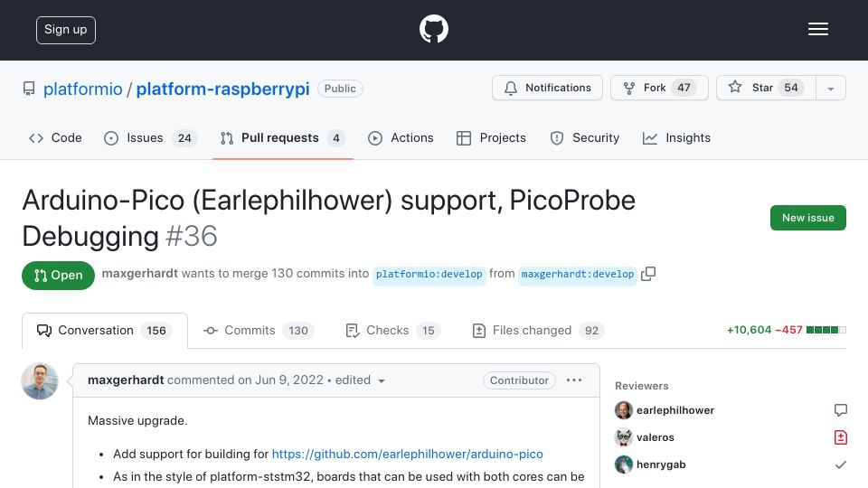Click comment status icon next to earlephilhower
Image resolution: width=868 pixels, height=488 pixels.
click(840, 410)
